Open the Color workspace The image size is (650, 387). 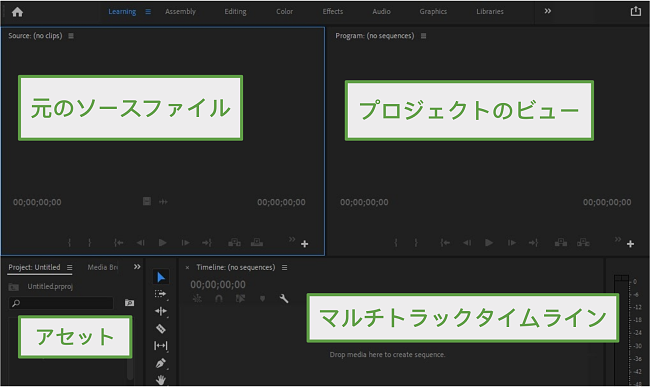tap(284, 12)
